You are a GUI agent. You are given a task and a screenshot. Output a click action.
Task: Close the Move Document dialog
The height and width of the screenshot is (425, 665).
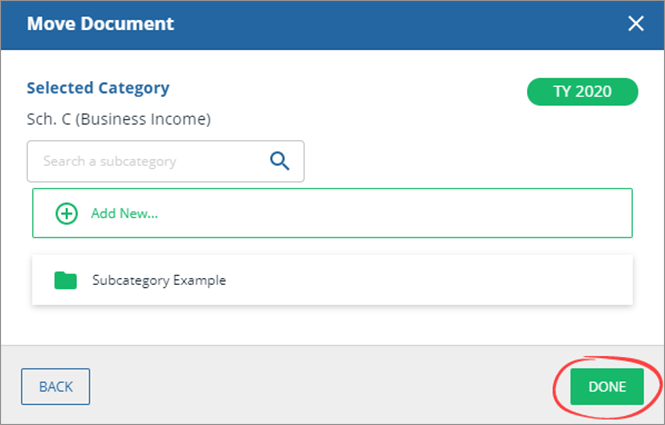[635, 24]
